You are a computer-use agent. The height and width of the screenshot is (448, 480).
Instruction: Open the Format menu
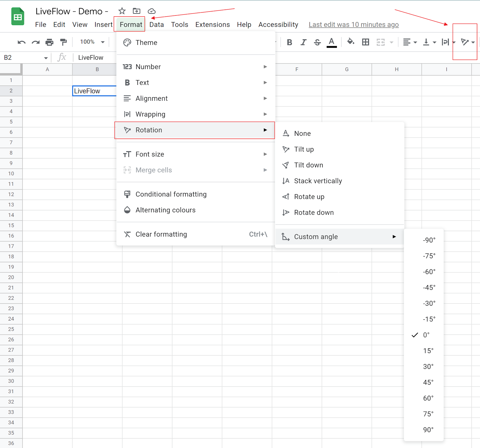130,25
